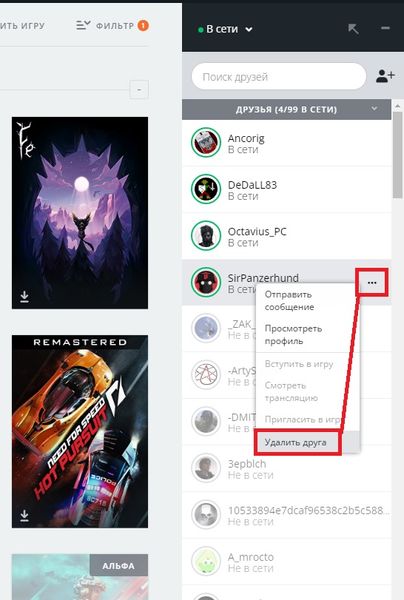This screenshot has width=404, height=600.
Task: Click the friends list scrollbar
Action: pos(398,153)
